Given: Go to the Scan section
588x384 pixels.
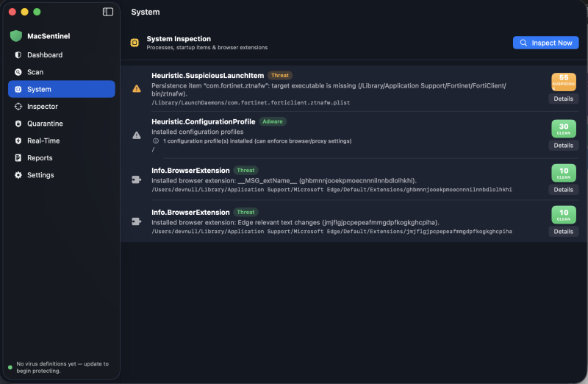Looking at the screenshot, I should click(x=62, y=72).
